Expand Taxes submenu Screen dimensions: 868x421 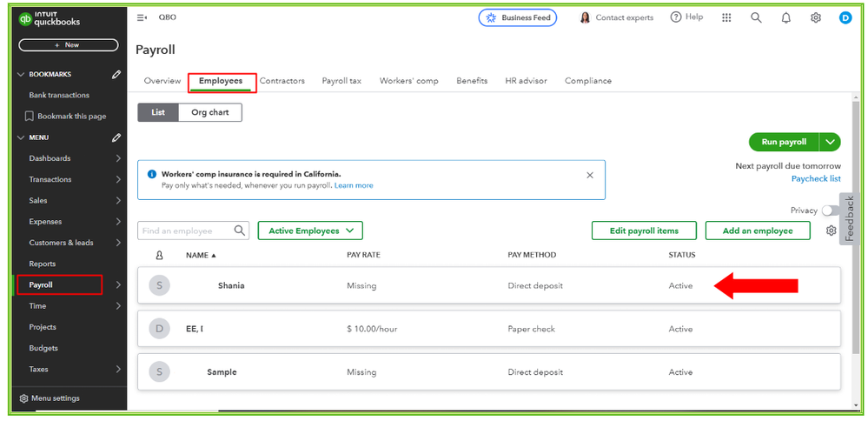[118, 369]
